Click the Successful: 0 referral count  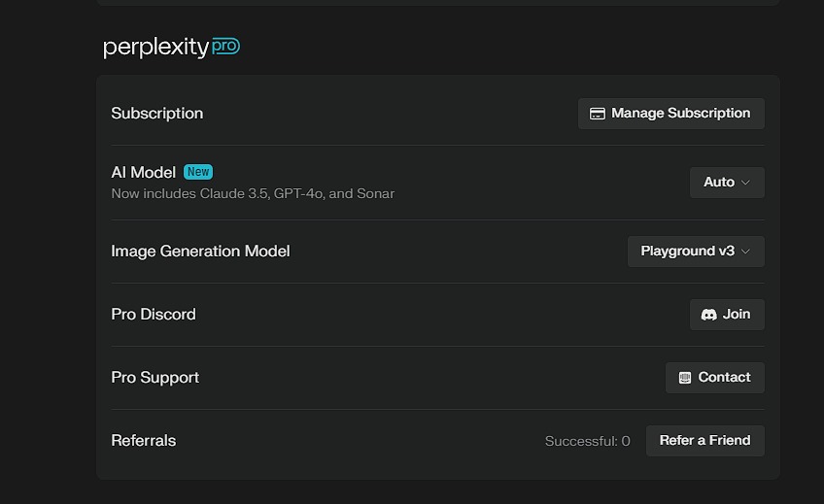(x=588, y=441)
